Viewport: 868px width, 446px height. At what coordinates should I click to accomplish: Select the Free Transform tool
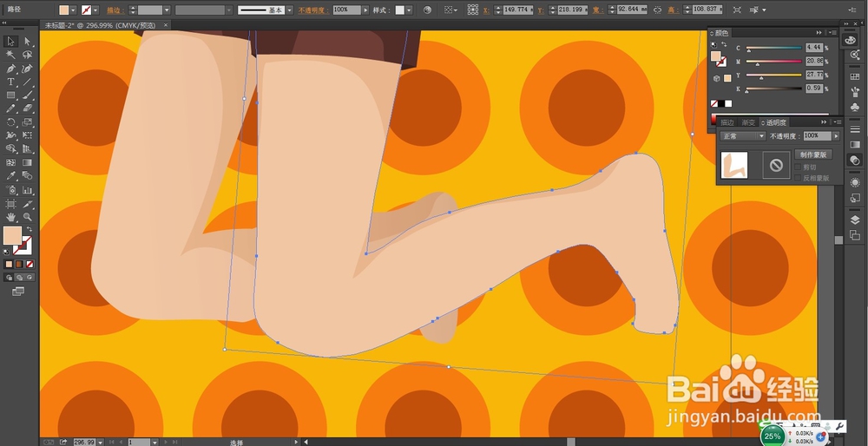pos(27,135)
